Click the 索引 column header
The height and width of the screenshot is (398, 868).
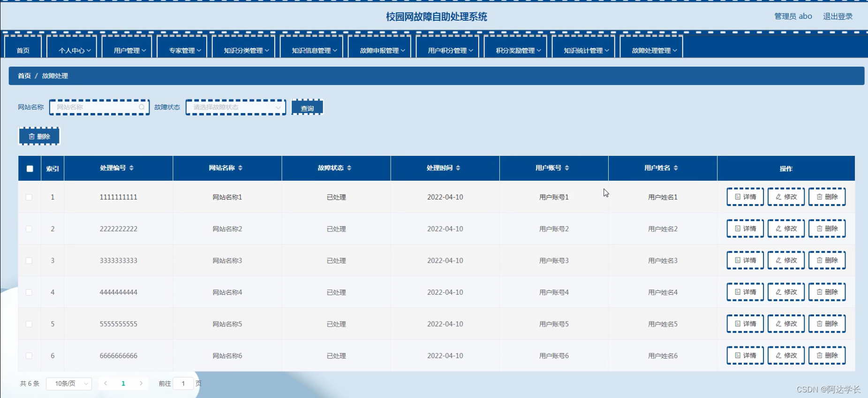point(53,168)
